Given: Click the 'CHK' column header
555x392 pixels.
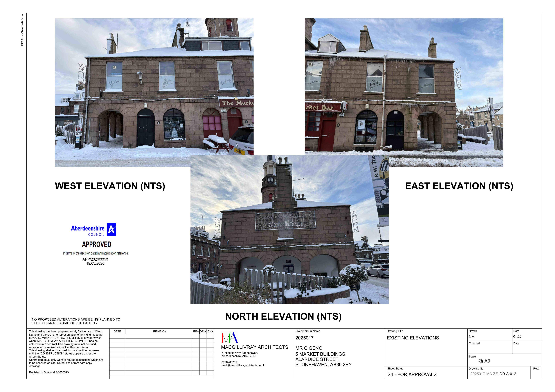Looking at the screenshot, I should pos(210,331).
